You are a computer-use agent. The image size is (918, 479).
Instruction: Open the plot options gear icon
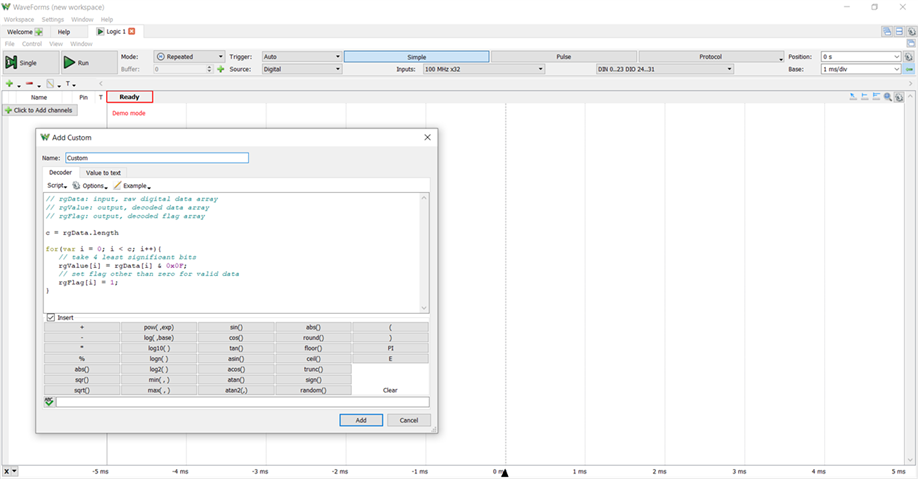point(899,97)
